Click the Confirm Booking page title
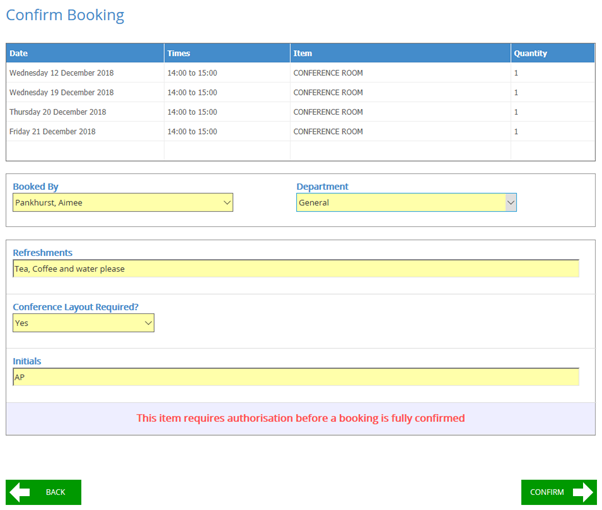The width and height of the screenshot is (602, 510). [65, 15]
